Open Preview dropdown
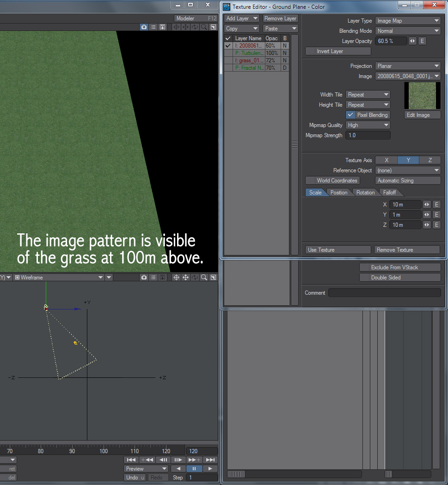 (146, 469)
